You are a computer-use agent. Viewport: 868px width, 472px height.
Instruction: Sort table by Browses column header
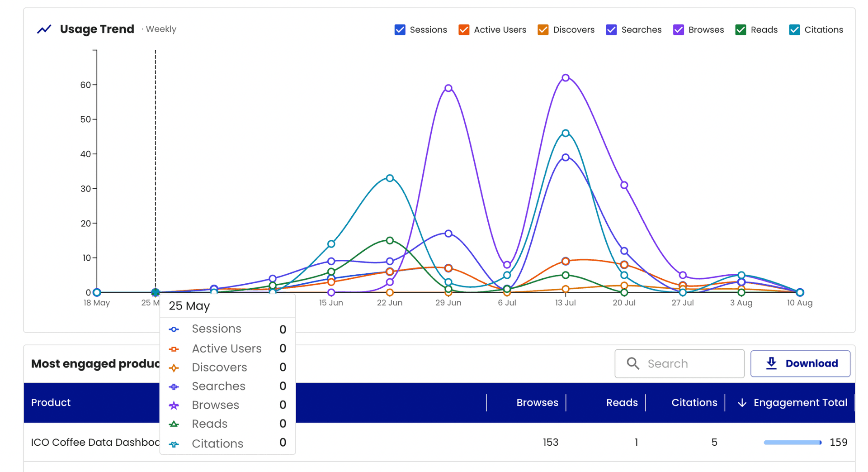[x=537, y=403]
